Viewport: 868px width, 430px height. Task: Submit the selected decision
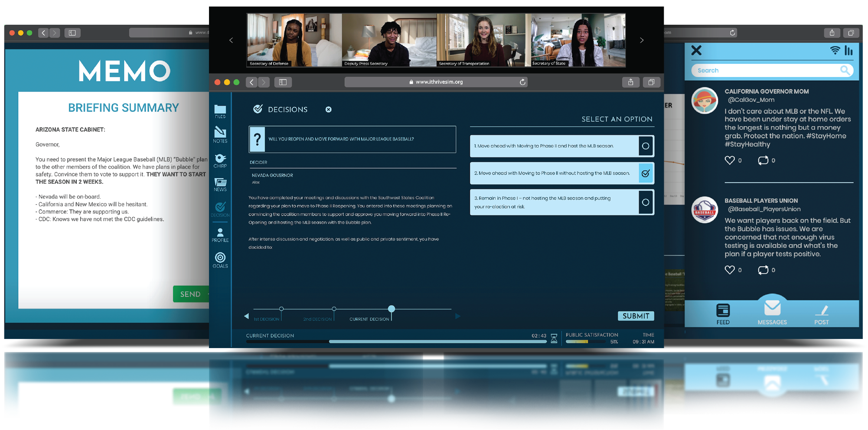pos(636,316)
